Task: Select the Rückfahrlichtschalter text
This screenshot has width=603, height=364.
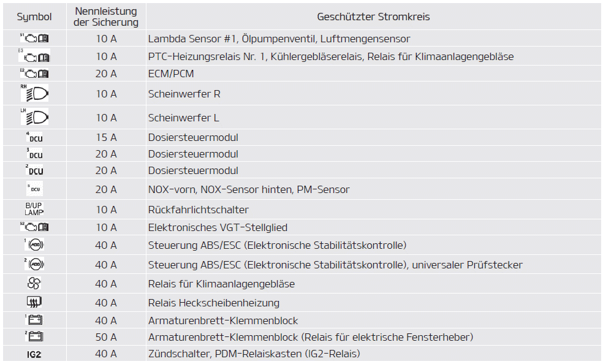Action: pos(199,210)
